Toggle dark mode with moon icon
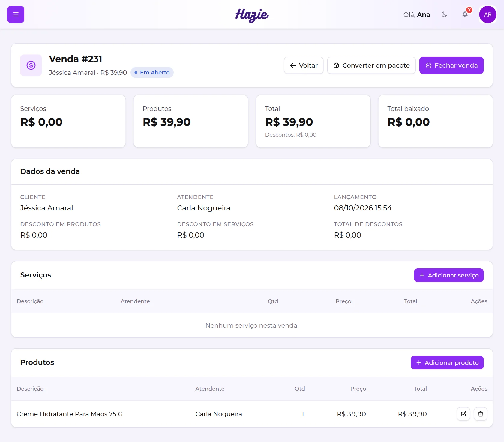This screenshot has height=442, width=504. [444, 14]
